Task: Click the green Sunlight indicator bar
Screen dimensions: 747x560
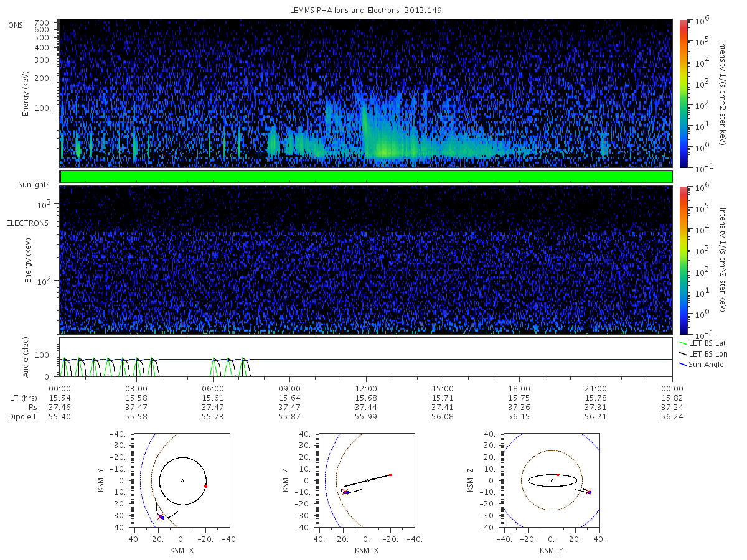Action: coord(366,177)
